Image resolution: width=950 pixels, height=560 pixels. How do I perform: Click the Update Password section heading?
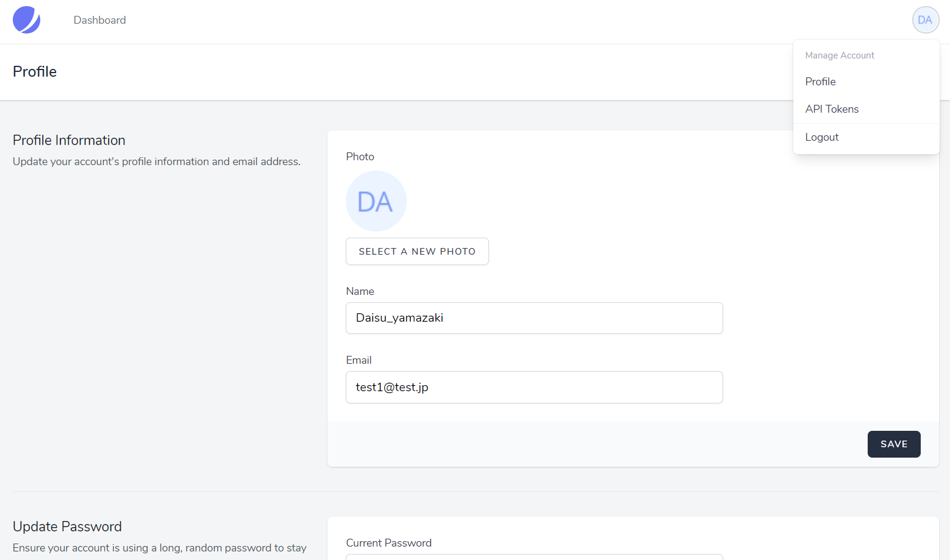click(x=67, y=526)
